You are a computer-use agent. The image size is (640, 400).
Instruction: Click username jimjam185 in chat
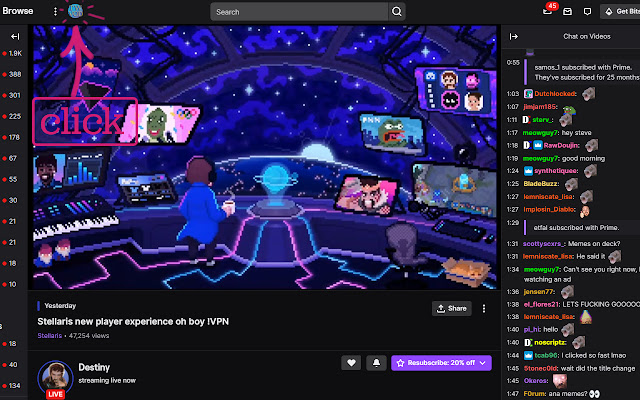[540, 107]
